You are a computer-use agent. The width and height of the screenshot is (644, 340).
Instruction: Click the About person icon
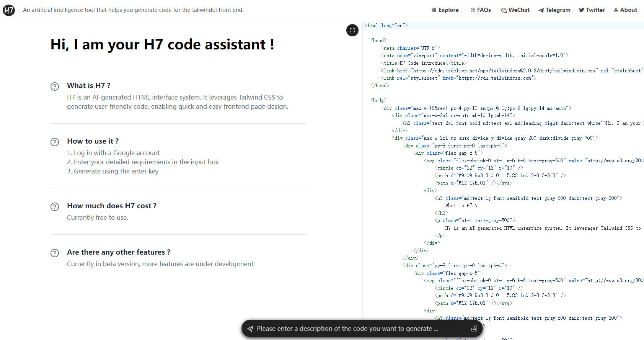click(x=616, y=10)
